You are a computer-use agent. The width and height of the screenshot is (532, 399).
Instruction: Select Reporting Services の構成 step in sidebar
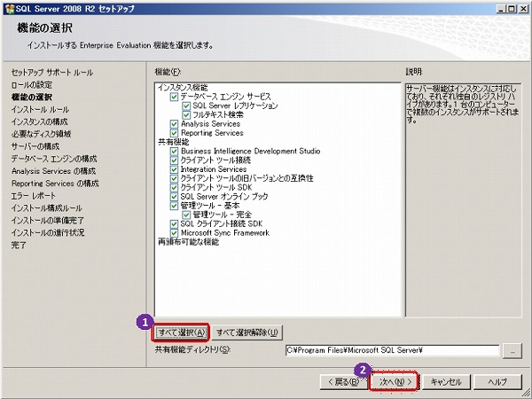pyautogui.click(x=55, y=184)
